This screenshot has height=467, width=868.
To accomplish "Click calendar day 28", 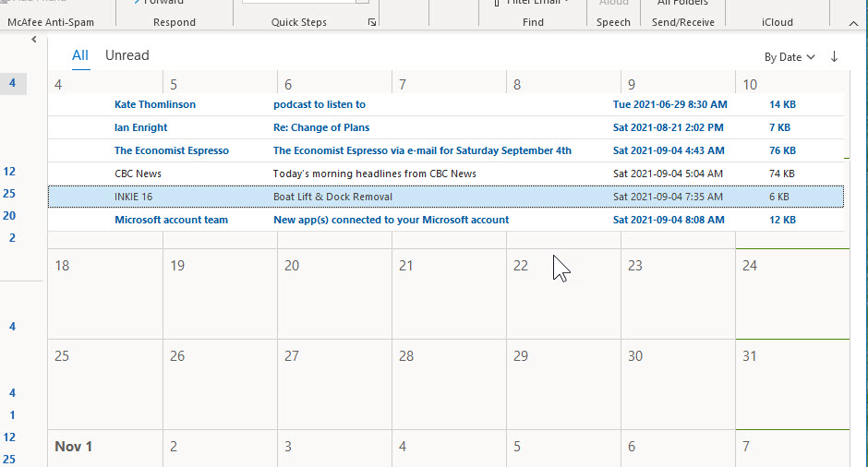I will [449, 386].
